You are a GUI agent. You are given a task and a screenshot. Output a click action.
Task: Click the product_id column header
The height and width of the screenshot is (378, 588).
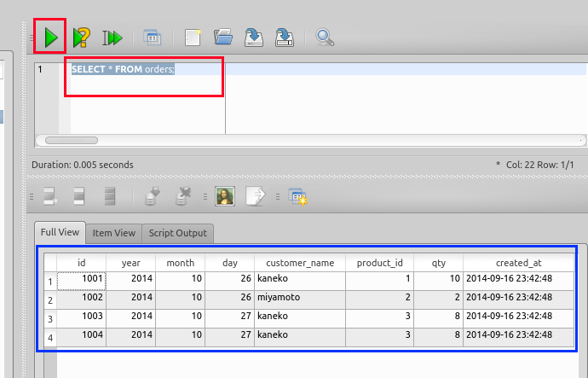tap(380, 263)
